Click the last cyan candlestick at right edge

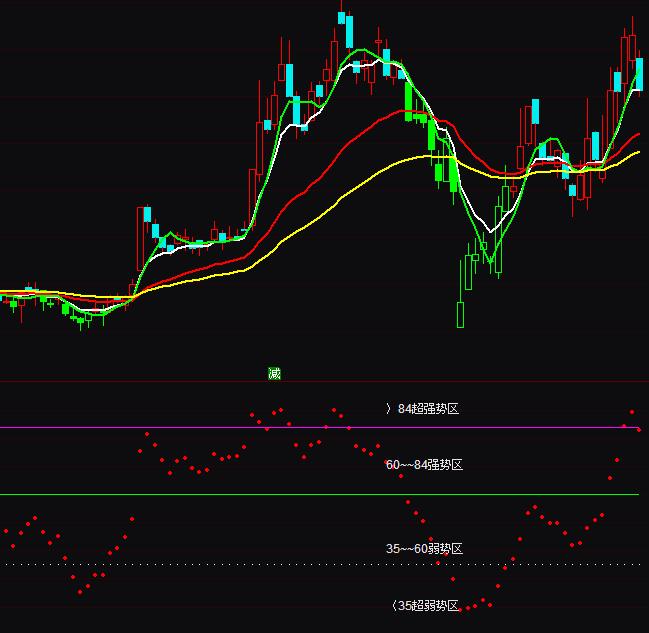click(639, 75)
